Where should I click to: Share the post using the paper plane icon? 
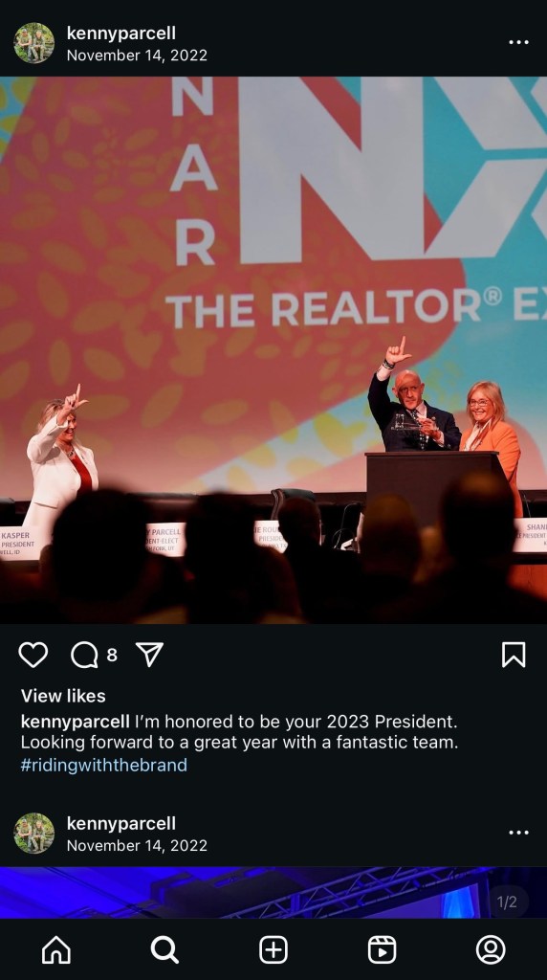pyautogui.click(x=149, y=655)
